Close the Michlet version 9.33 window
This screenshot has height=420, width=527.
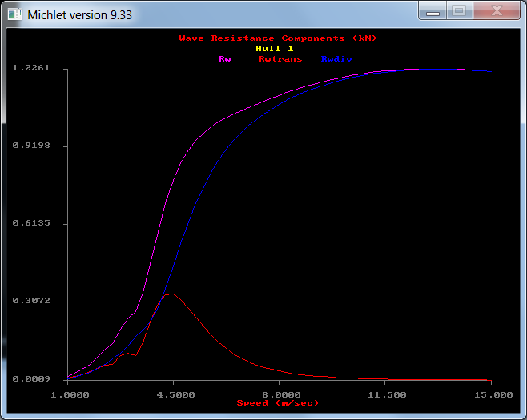coord(496,11)
